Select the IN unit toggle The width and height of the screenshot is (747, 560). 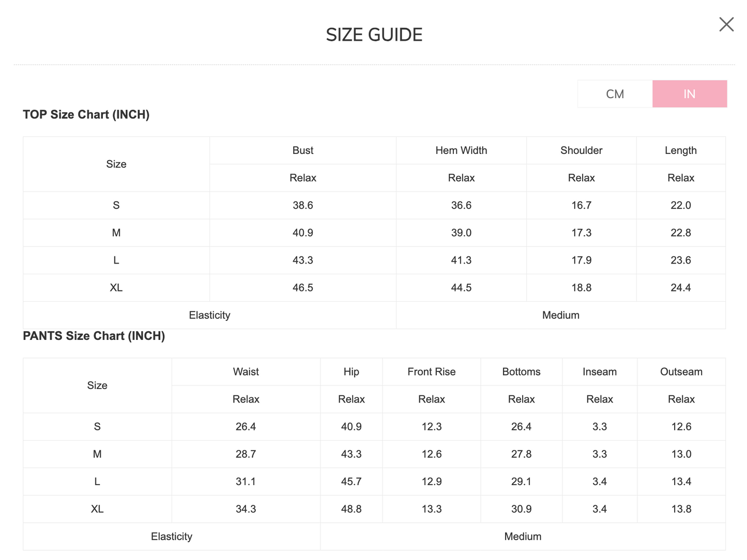690,94
